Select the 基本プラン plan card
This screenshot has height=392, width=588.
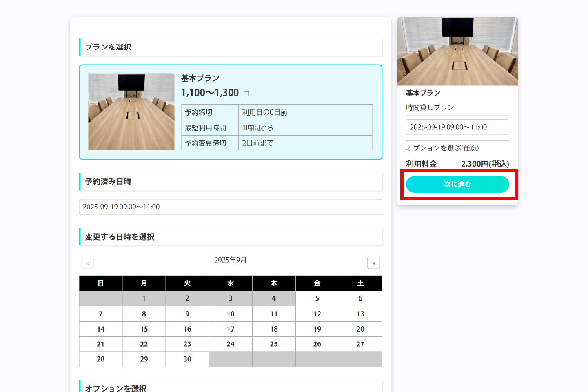pos(230,112)
